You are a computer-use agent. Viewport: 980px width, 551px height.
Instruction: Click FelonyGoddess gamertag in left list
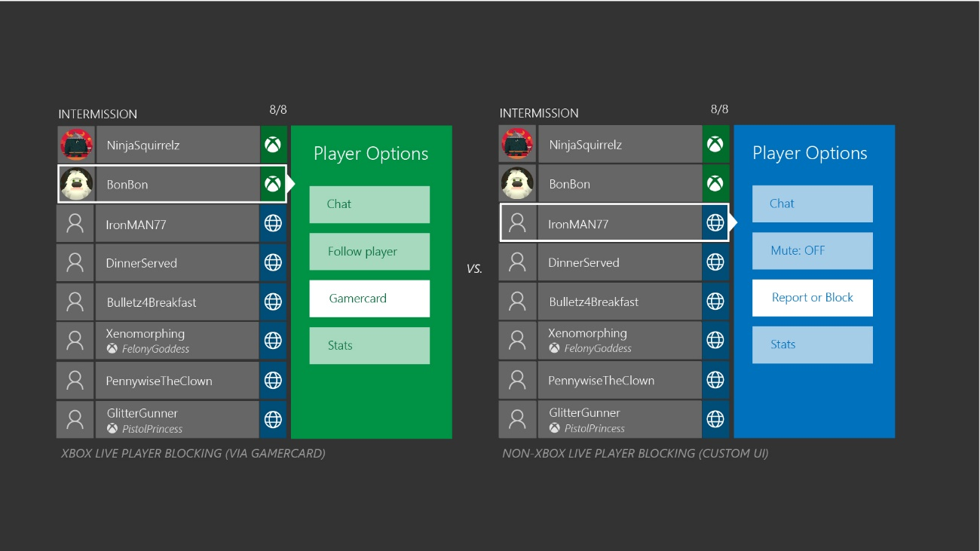click(155, 349)
